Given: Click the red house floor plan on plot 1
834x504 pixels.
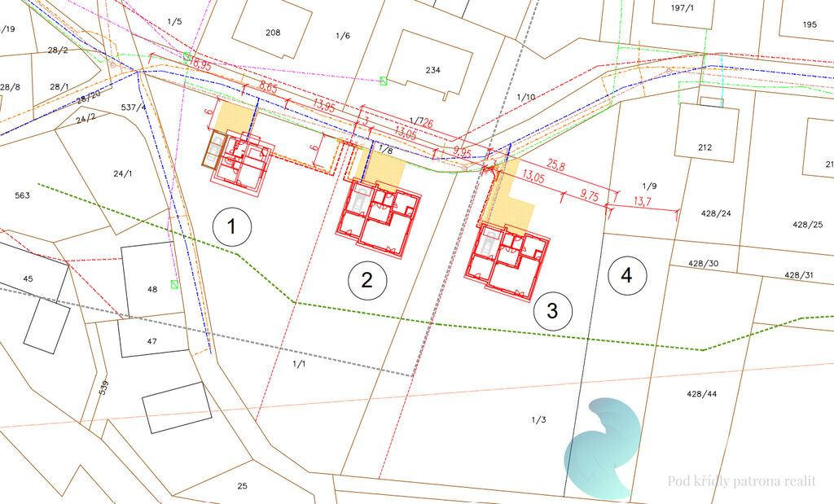Looking at the screenshot, I should pyautogui.click(x=244, y=163).
